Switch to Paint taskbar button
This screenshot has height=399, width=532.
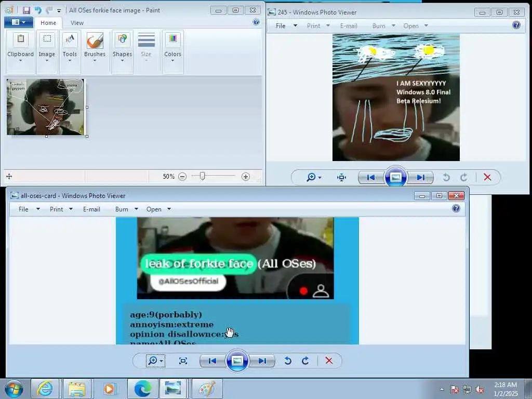pyautogui.click(x=207, y=389)
